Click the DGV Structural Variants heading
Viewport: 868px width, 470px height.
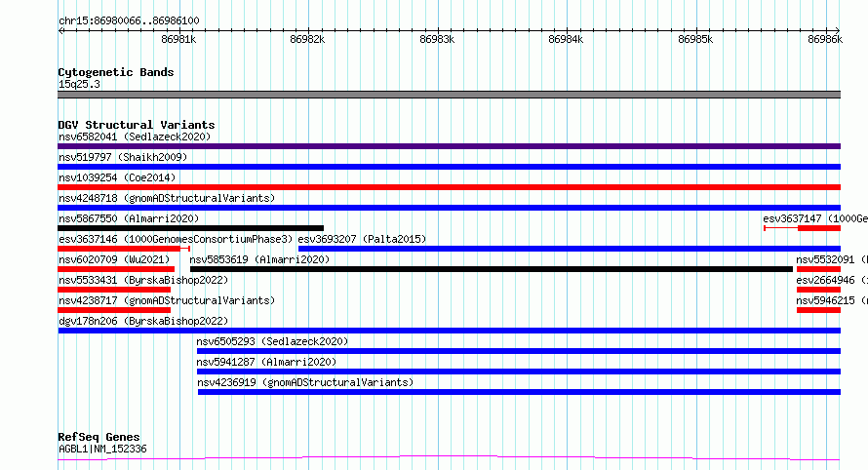pyautogui.click(x=137, y=125)
